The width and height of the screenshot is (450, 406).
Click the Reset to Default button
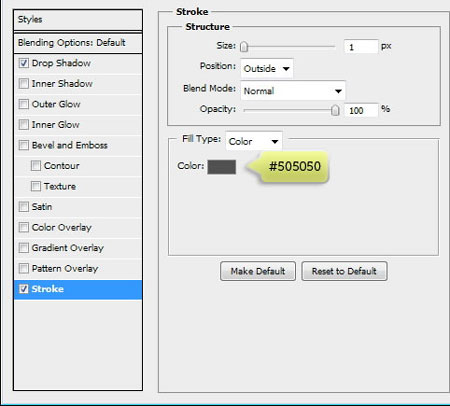click(x=344, y=271)
